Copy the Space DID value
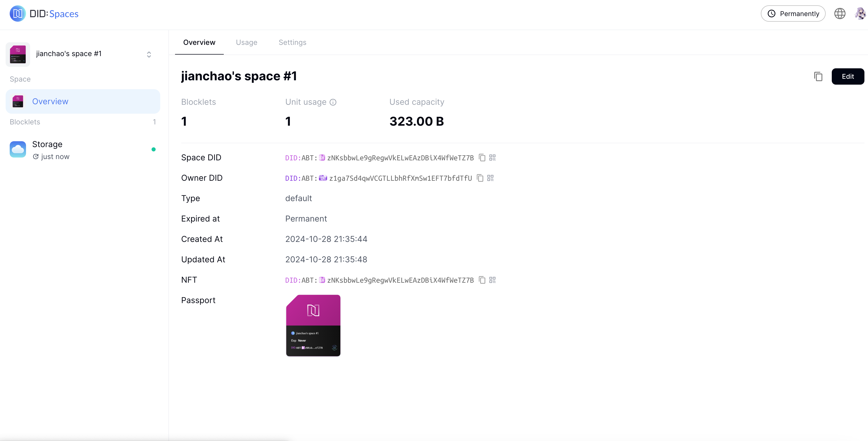 pos(482,158)
